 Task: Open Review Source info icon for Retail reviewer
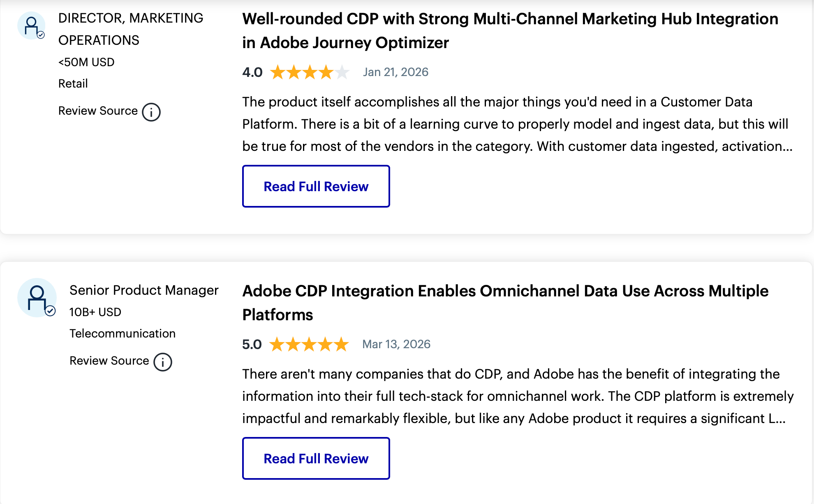tap(151, 112)
